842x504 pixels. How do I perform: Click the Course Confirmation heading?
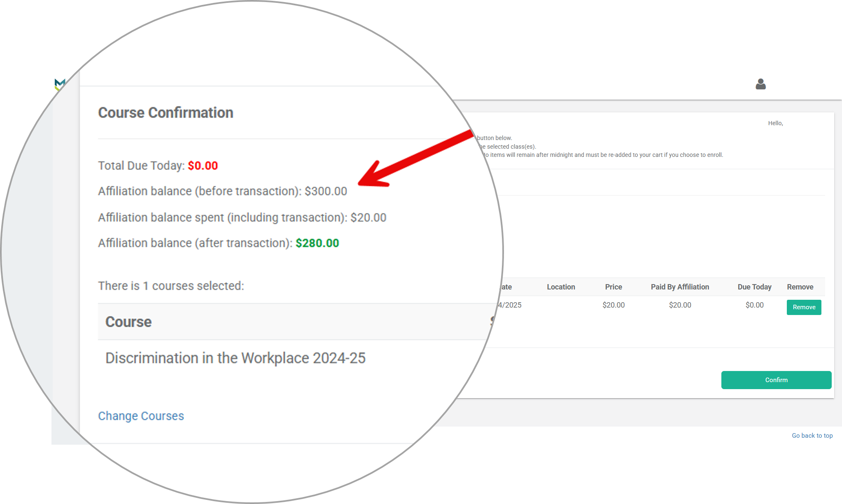coord(166,113)
